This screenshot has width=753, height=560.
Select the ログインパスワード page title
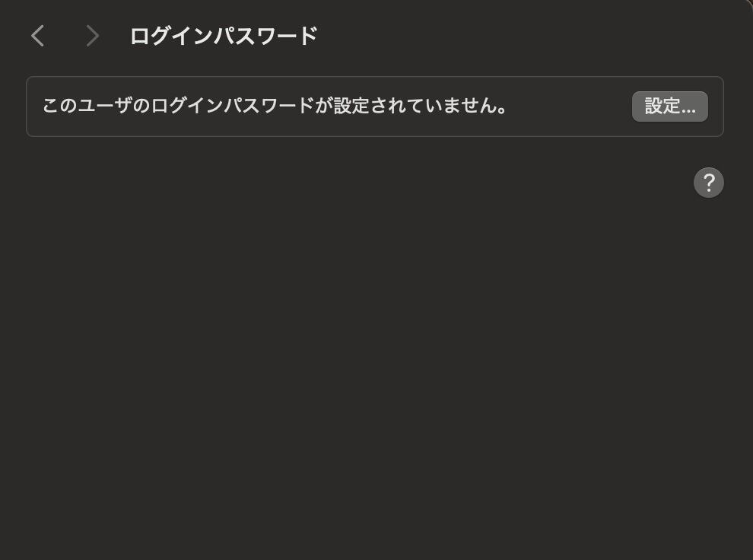tap(224, 36)
